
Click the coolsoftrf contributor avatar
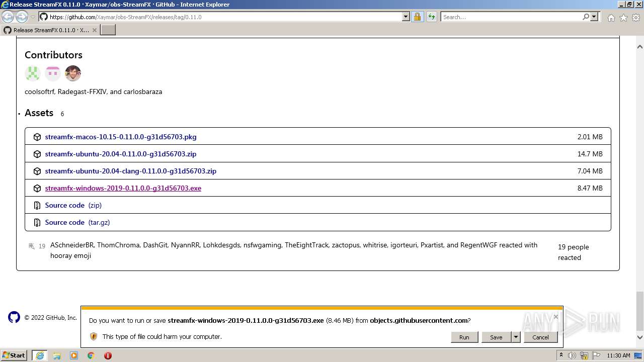(33, 73)
